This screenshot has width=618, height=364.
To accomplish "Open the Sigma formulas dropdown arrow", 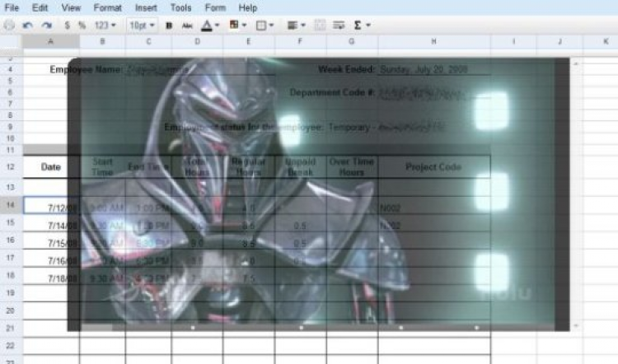I will [x=368, y=26].
